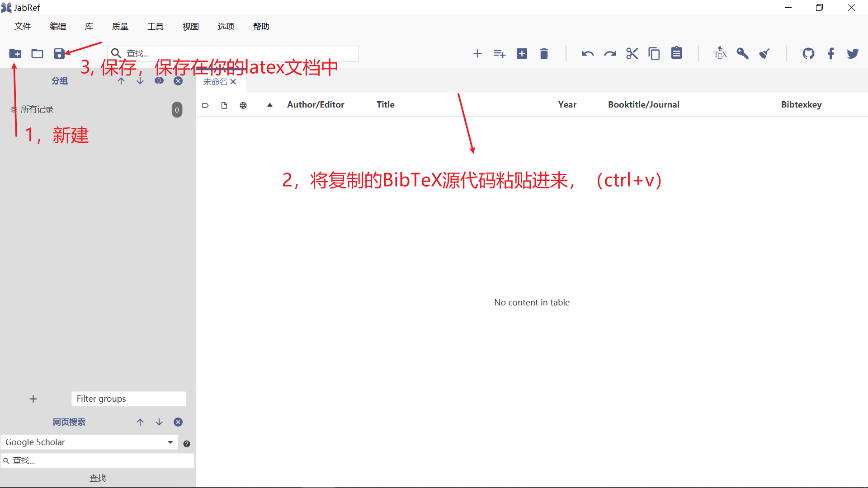868x488 pixels.
Task: Open the 质量 menu
Action: pos(120,27)
